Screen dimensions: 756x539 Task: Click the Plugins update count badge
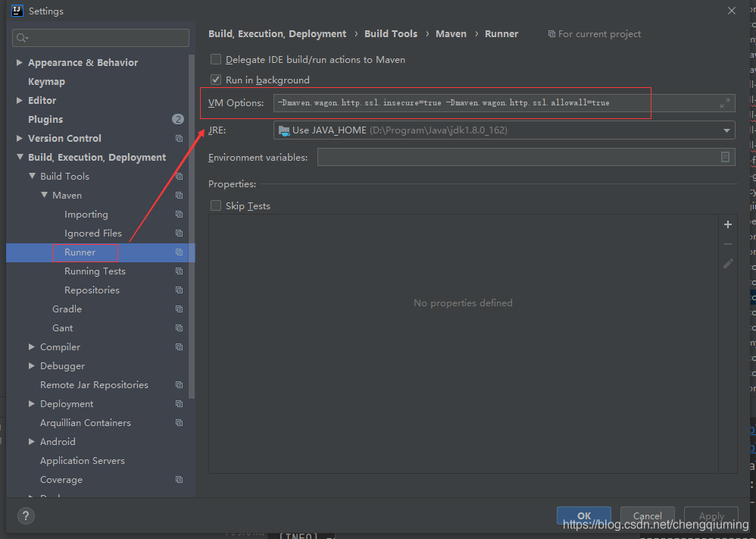(178, 119)
